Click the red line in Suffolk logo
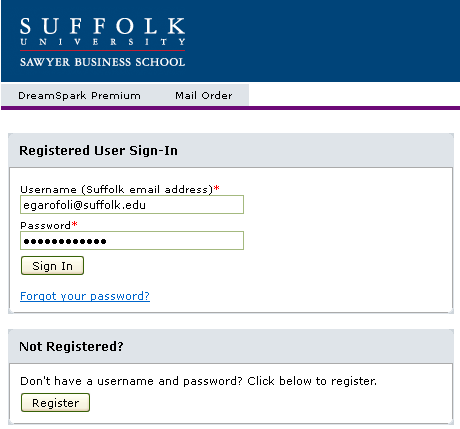Viewport: 460px width, 429px height. pos(102,51)
